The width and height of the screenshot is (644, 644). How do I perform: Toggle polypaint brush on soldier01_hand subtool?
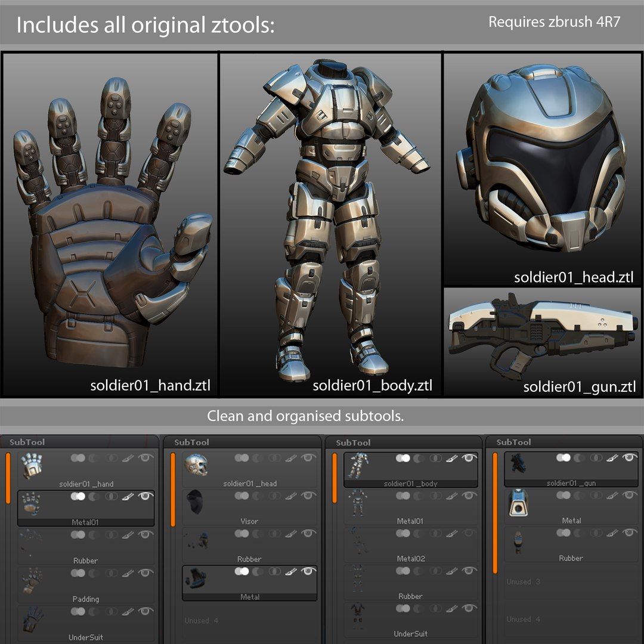coord(128,458)
